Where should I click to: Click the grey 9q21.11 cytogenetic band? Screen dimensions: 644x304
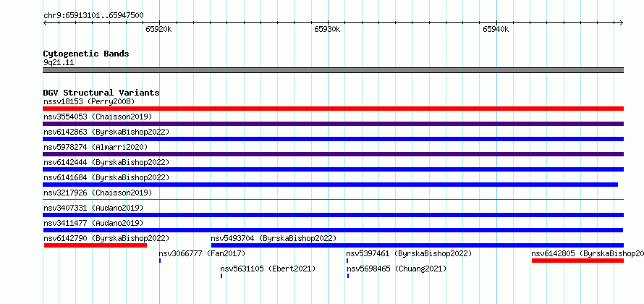[333, 70]
